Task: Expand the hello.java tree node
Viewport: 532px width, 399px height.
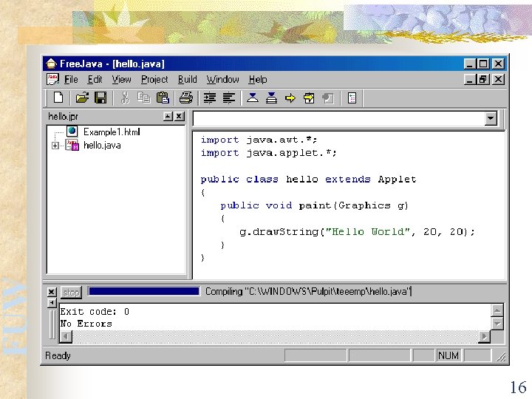Action: 55,146
